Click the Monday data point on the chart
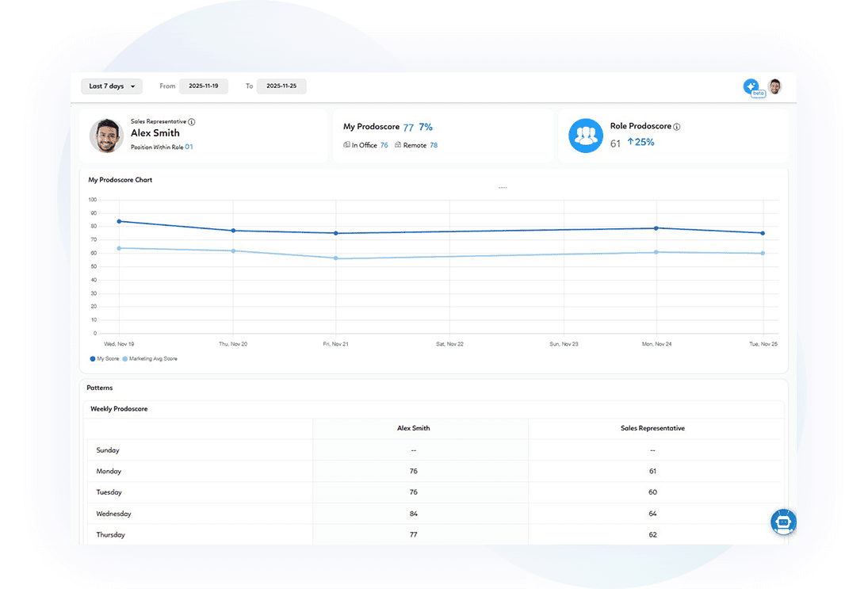This screenshot has width=868, height=589. point(656,228)
